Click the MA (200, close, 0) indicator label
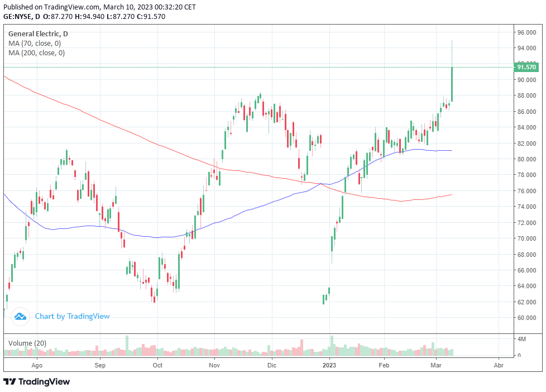The width and height of the screenshot is (546, 392). click(36, 53)
